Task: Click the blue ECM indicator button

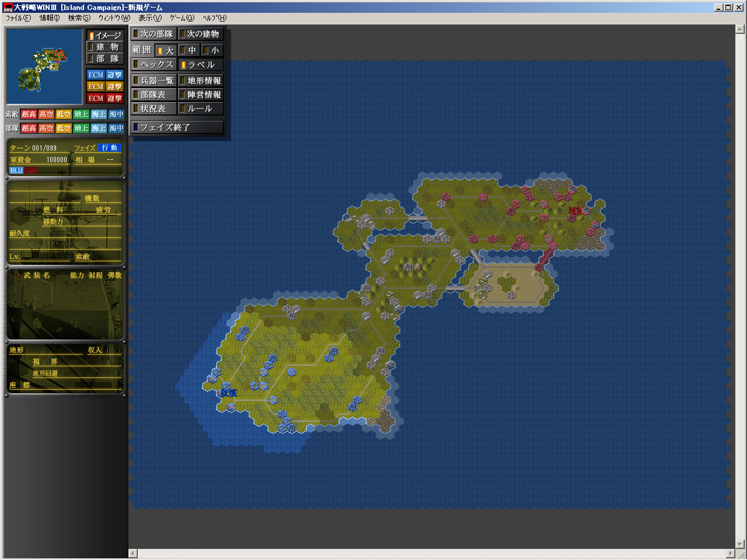Action: pyautogui.click(x=96, y=75)
